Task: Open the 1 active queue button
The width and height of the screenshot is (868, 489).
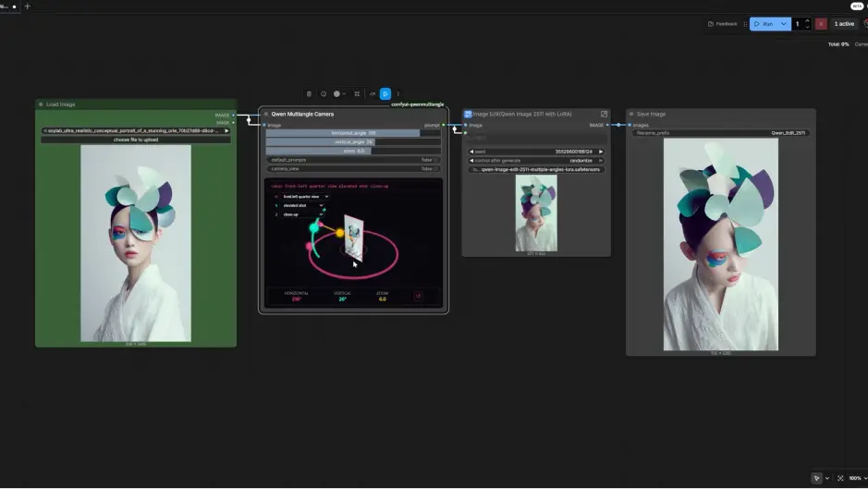Action: pos(844,24)
